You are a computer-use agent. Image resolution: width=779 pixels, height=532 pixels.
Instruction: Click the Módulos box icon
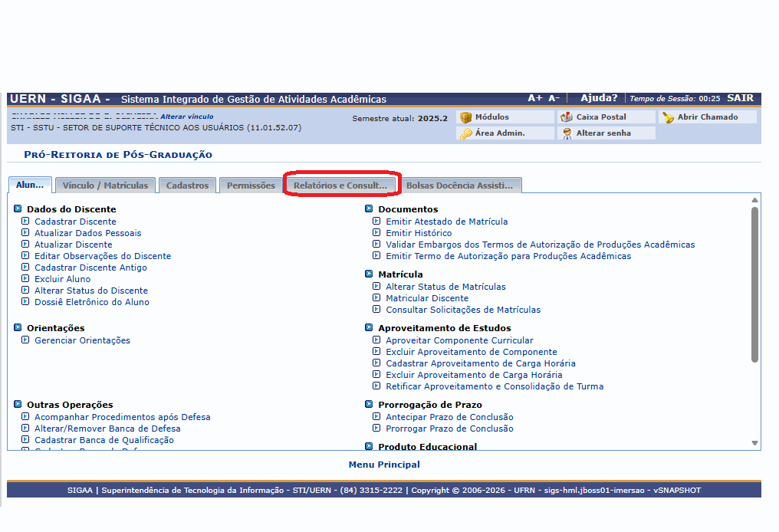coord(465,117)
